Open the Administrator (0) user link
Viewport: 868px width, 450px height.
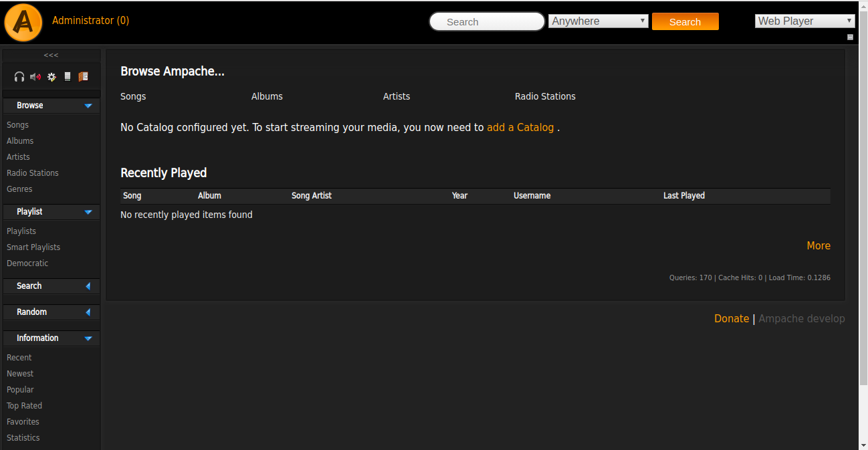(x=91, y=21)
